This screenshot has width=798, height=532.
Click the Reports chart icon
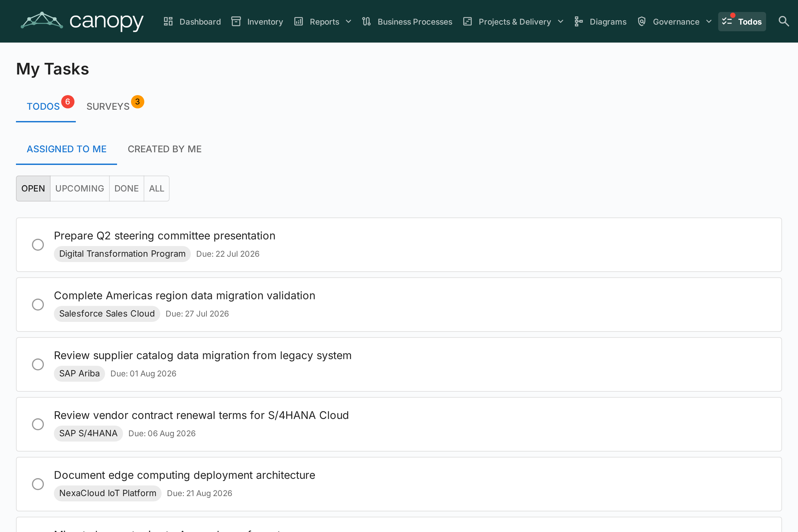point(299,22)
